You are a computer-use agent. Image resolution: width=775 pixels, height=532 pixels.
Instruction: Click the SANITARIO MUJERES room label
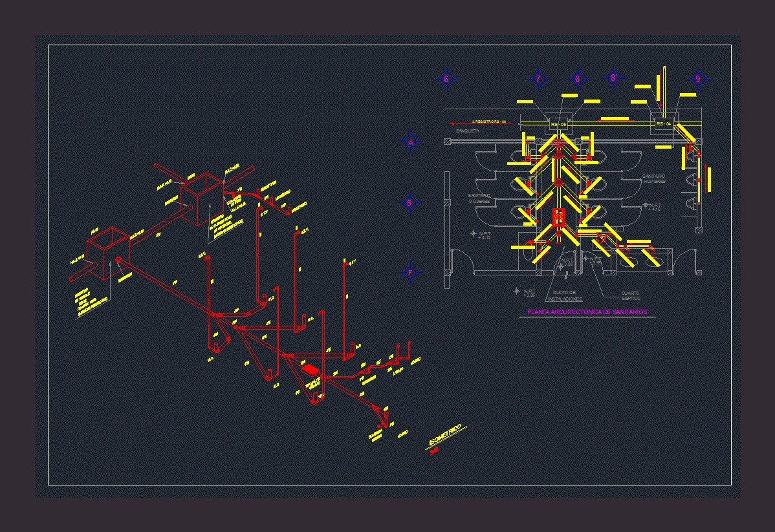click(479, 198)
